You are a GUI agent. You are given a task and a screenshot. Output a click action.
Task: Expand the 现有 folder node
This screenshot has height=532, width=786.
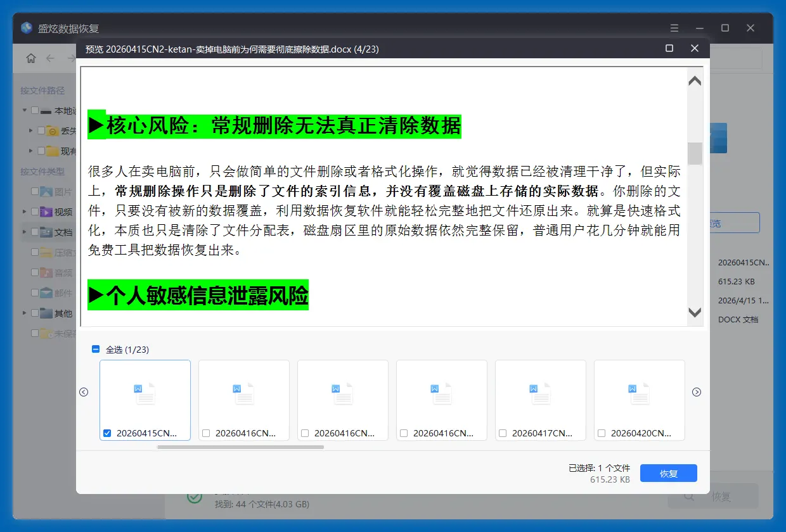(x=31, y=151)
